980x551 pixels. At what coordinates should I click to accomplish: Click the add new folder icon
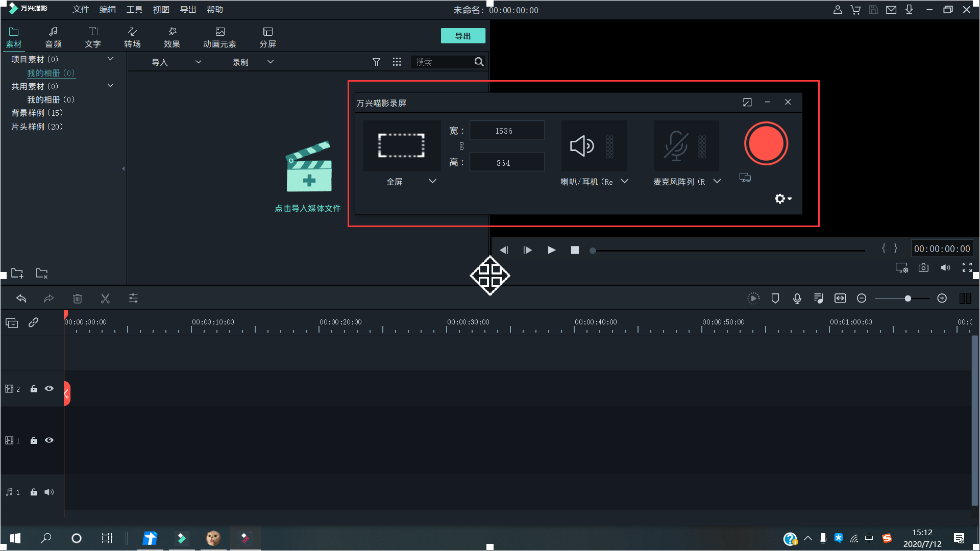[17, 273]
